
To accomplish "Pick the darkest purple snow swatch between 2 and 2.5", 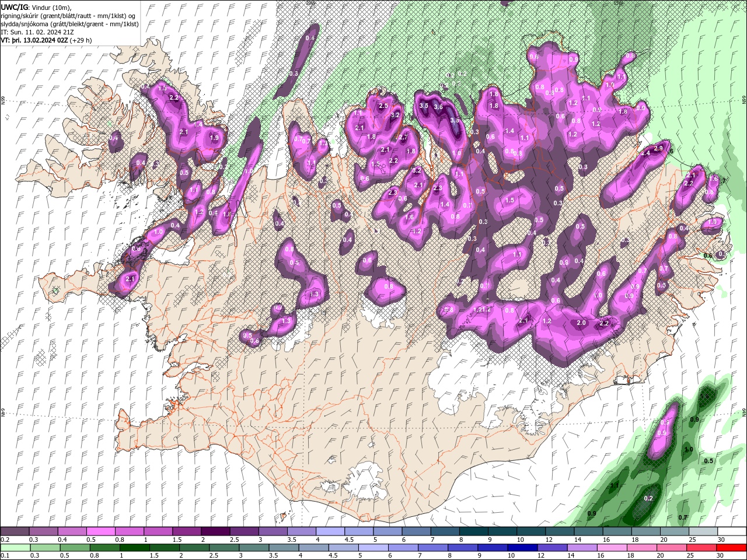I will tap(215, 531).
